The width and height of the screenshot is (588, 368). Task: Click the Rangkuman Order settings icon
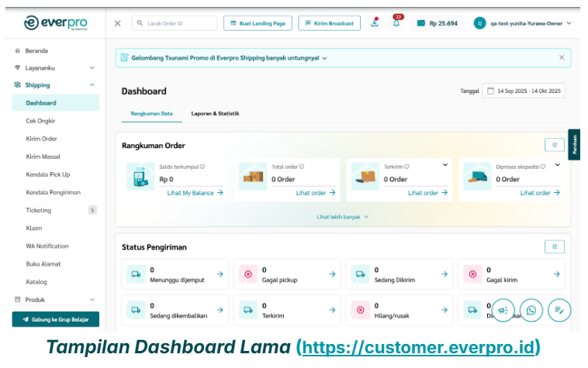tap(554, 144)
